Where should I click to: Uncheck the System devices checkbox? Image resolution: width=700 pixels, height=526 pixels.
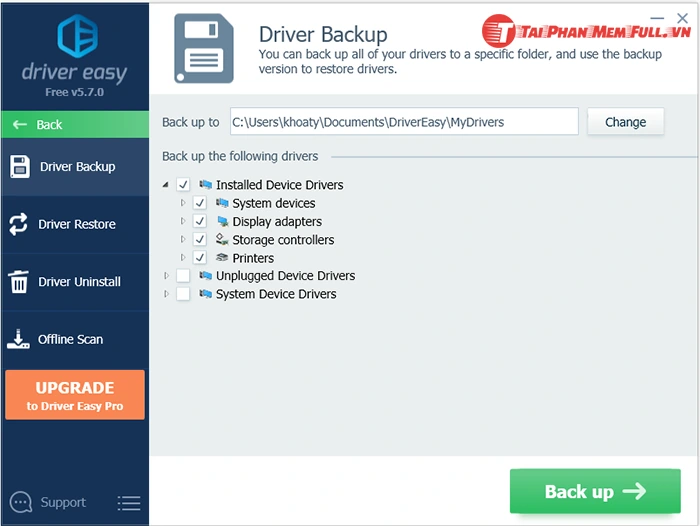tap(200, 203)
